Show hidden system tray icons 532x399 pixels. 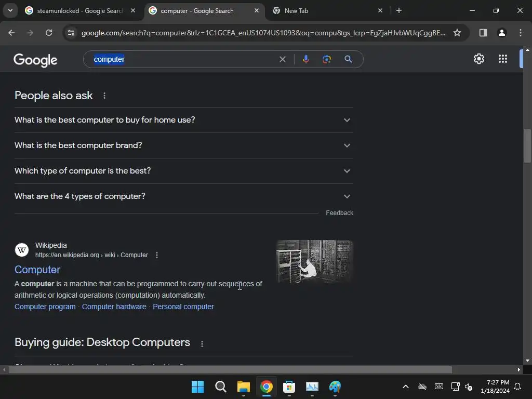click(x=405, y=387)
